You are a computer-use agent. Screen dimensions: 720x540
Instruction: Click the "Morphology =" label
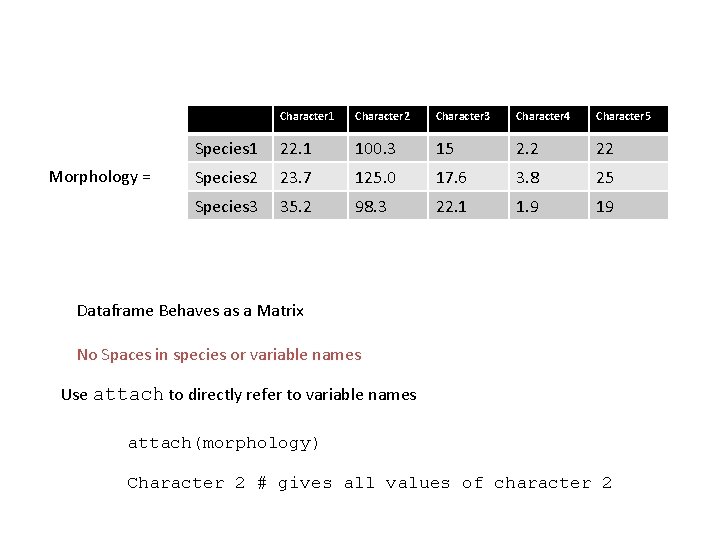[100, 177]
